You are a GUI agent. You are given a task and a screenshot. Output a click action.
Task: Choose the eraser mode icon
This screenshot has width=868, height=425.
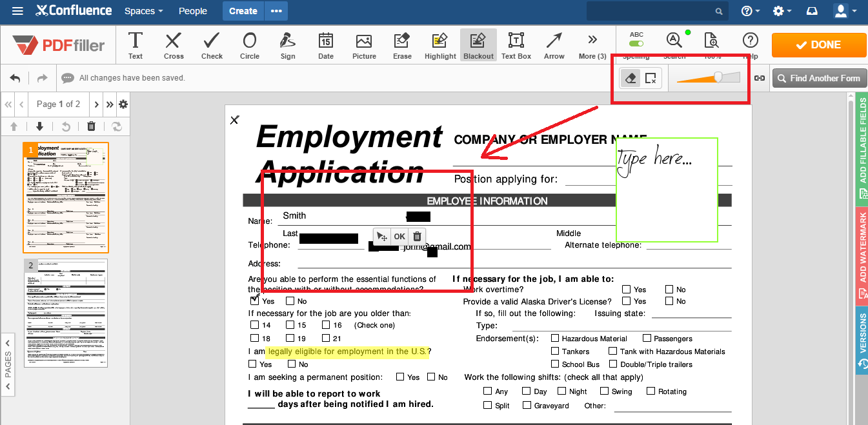(x=631, y=78)
